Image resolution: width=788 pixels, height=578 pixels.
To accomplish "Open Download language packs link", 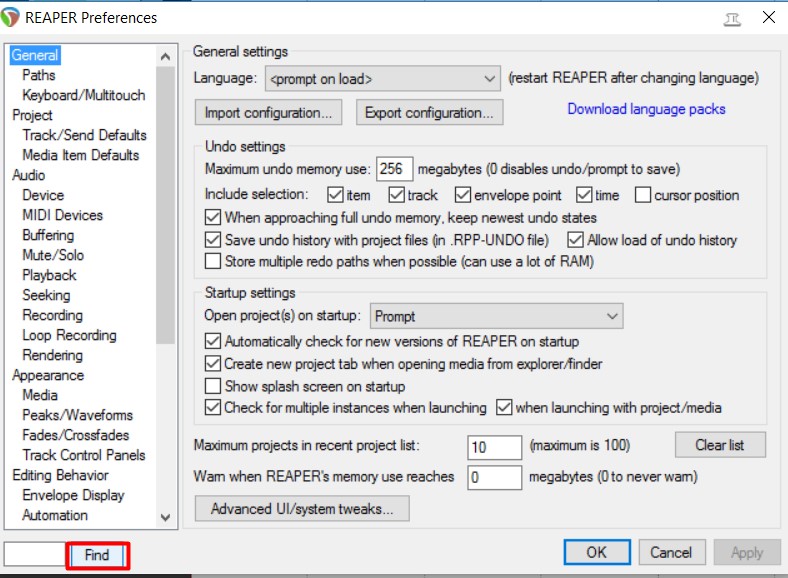I will pyautogui.click(x=646, y=109).
